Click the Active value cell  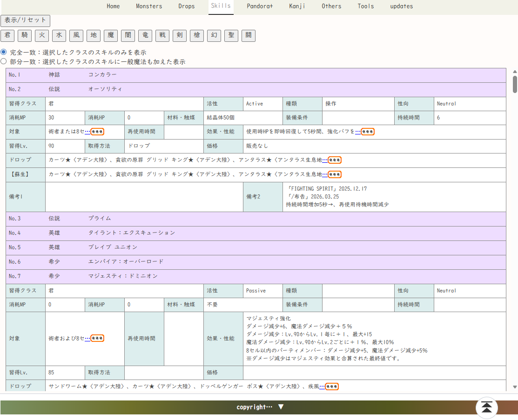point(262,104)
